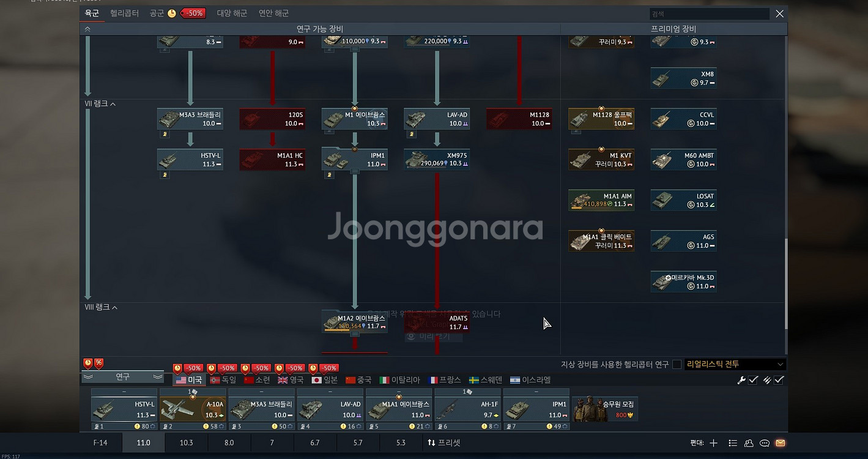Select the 독일 nation tab
Viewport: 868px width, 459px height.
point(223,380)
